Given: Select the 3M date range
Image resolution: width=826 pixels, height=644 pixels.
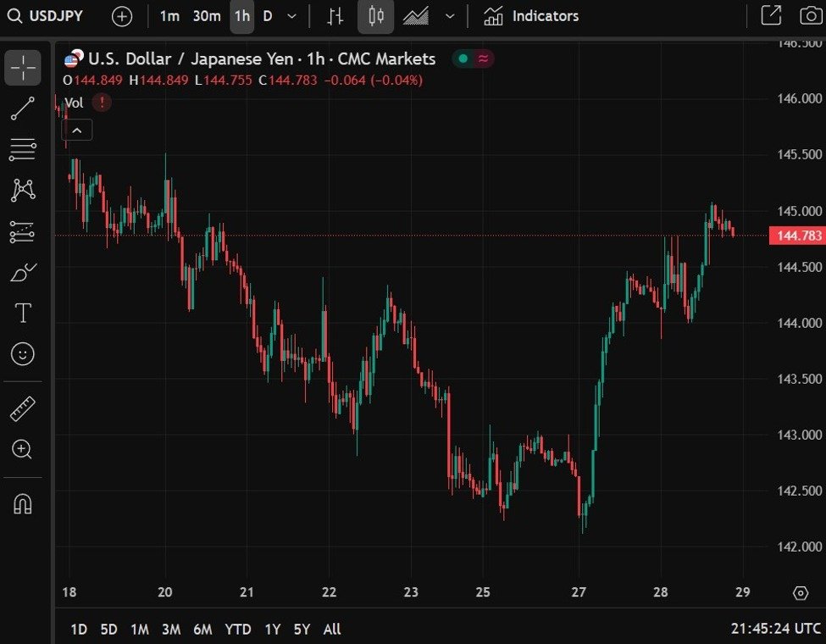Looking at the screenshot, I should coord(171,629).
